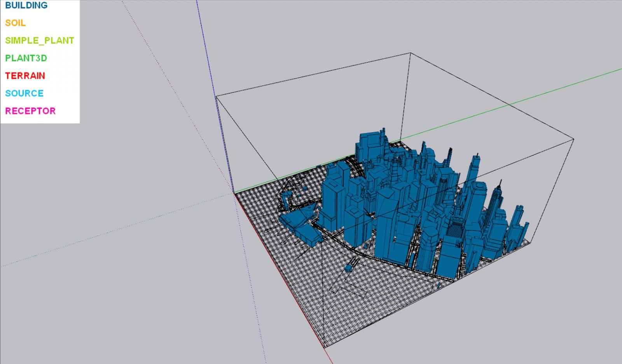Select the SIMPLE_PLANT legend entry
The image size is (622, 364).
[x=39, y=40]
